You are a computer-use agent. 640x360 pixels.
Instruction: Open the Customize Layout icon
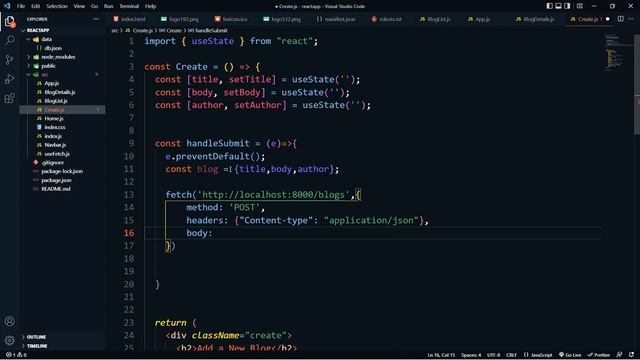pyautogui.click(x=580, y=6)
